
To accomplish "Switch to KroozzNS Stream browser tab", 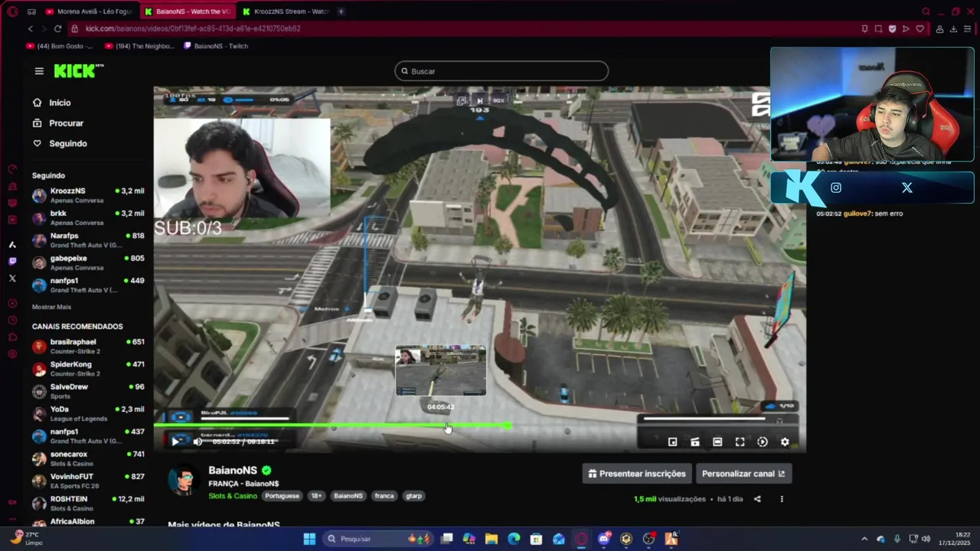I will click(x=286, y=11).
